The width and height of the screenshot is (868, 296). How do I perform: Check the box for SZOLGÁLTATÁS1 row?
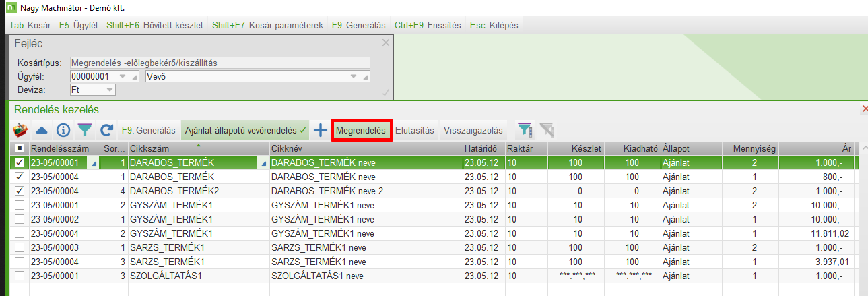[x=20, y=276]
